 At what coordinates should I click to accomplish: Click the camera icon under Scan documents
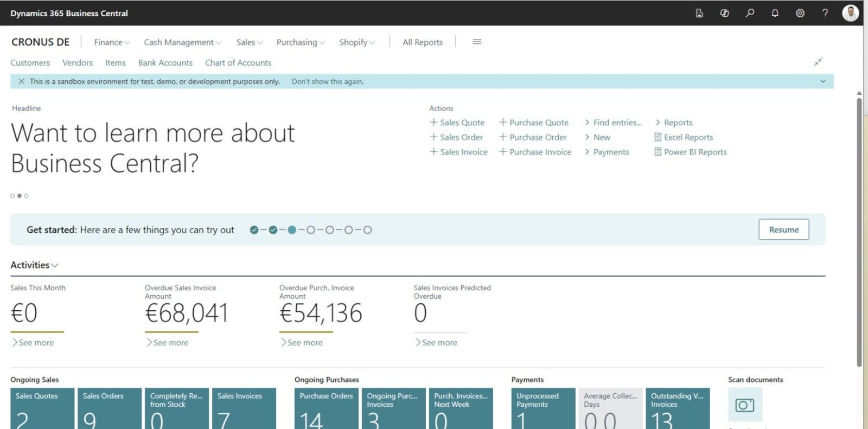click(x=744, y=405)
